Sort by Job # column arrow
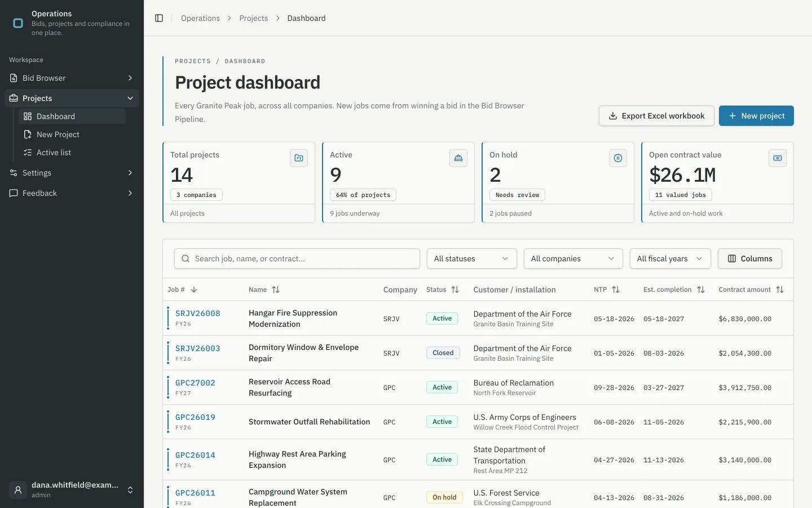The height and width of the screenshot is (508, 812). coord(194,290)
